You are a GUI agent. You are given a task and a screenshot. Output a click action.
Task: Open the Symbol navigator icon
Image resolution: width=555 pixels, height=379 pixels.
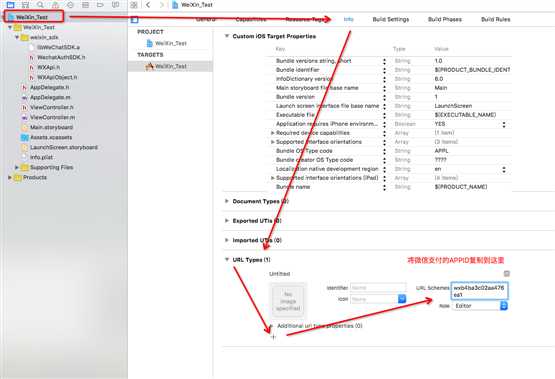point(25,5)
